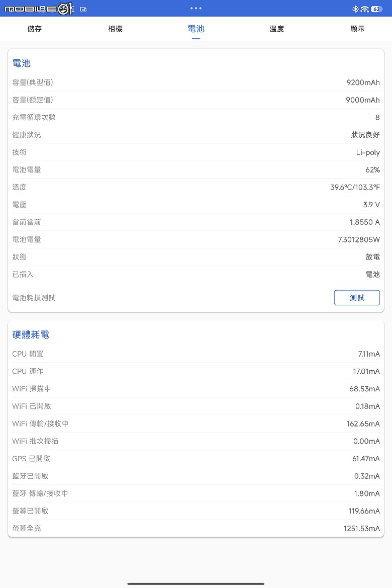This screenshot has width=392, height=588.
Task: Tap the 電池耗損測試 label
Action: click(x=34, y=298)
